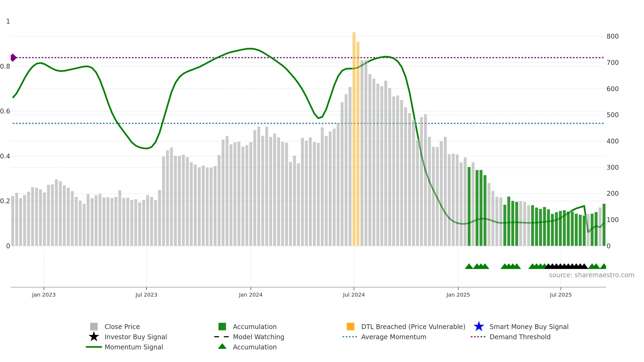Click the dotted blue Average Momentum icon
This screenshot has height=362, width=644.
(350, 337)
